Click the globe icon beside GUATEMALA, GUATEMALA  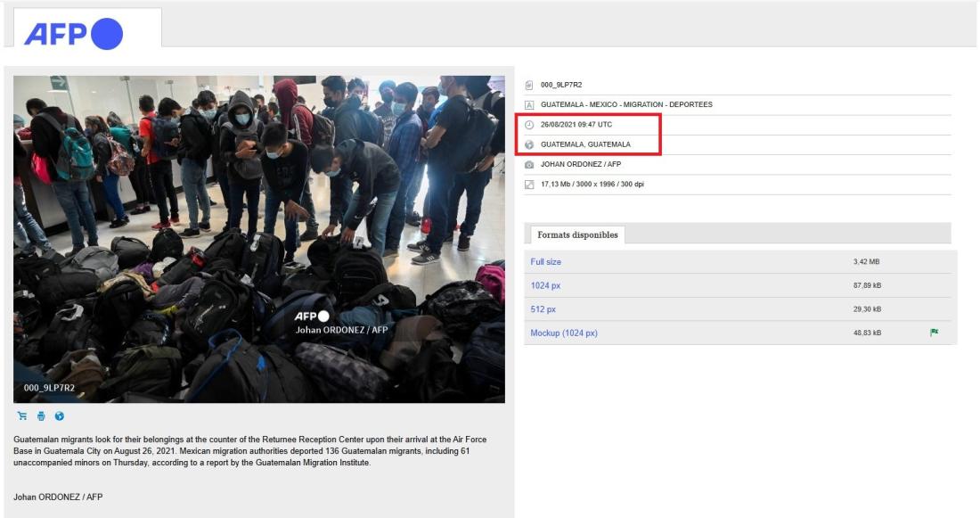529,144
